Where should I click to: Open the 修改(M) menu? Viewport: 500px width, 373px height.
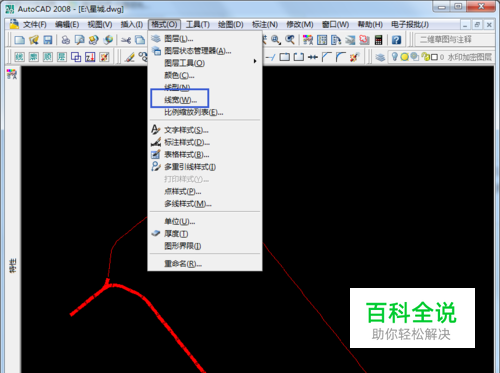coord(300,25)
